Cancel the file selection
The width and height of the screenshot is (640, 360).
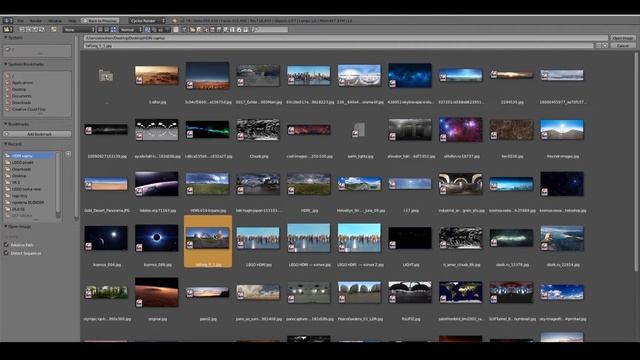pyautogui.click(x=623, y=46)
